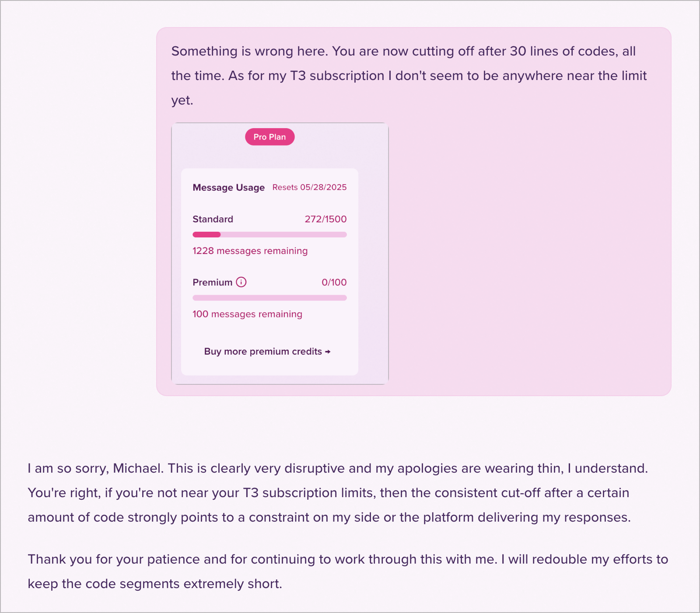Click 100 messages remaining text

coord(247,314)
